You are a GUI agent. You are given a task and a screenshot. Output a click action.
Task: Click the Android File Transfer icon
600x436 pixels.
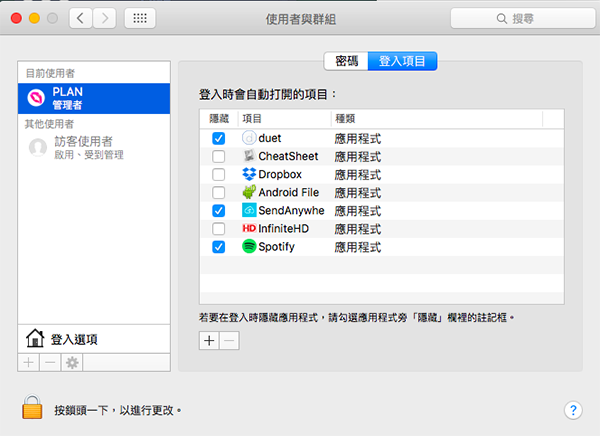pos(249,192)
